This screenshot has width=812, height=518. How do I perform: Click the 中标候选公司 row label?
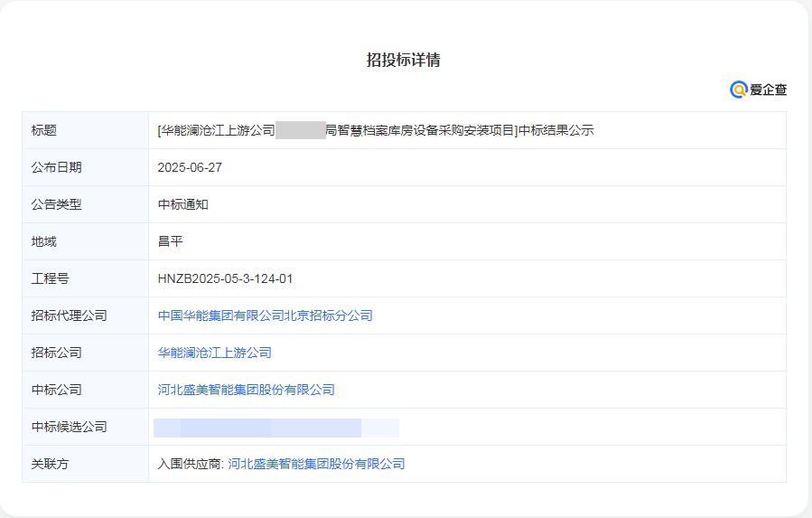69,427
